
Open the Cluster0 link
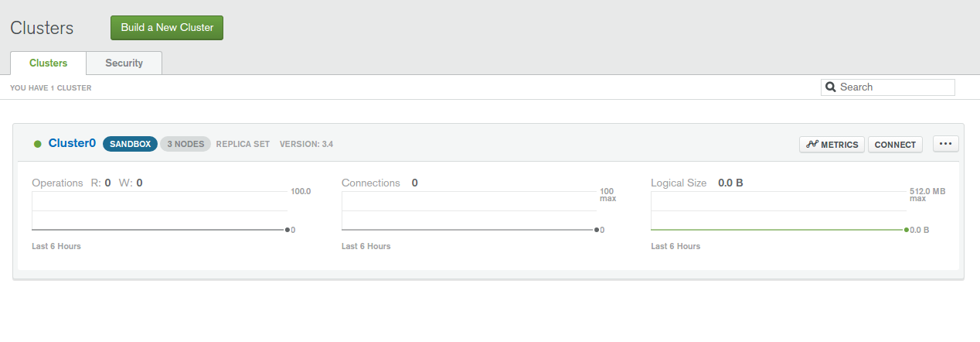72,143
